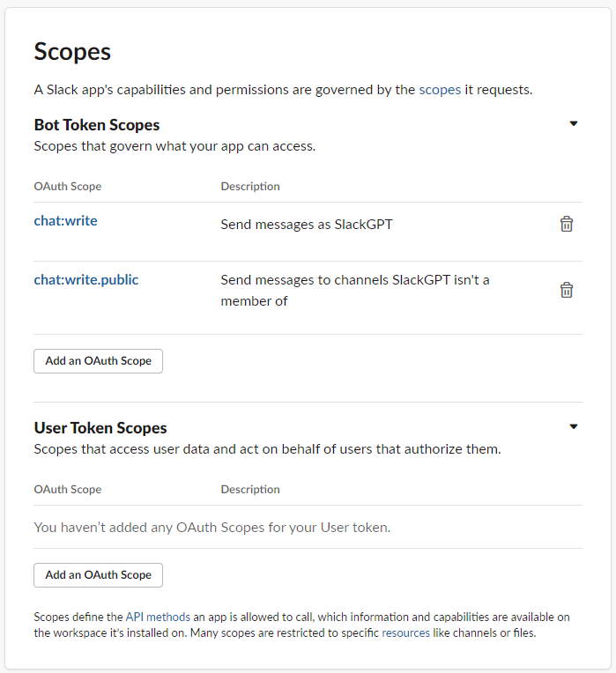Viewport: 616px width, 673px height.
Task: Click Description column header in Bot table
Action: [x=250, y=187]
